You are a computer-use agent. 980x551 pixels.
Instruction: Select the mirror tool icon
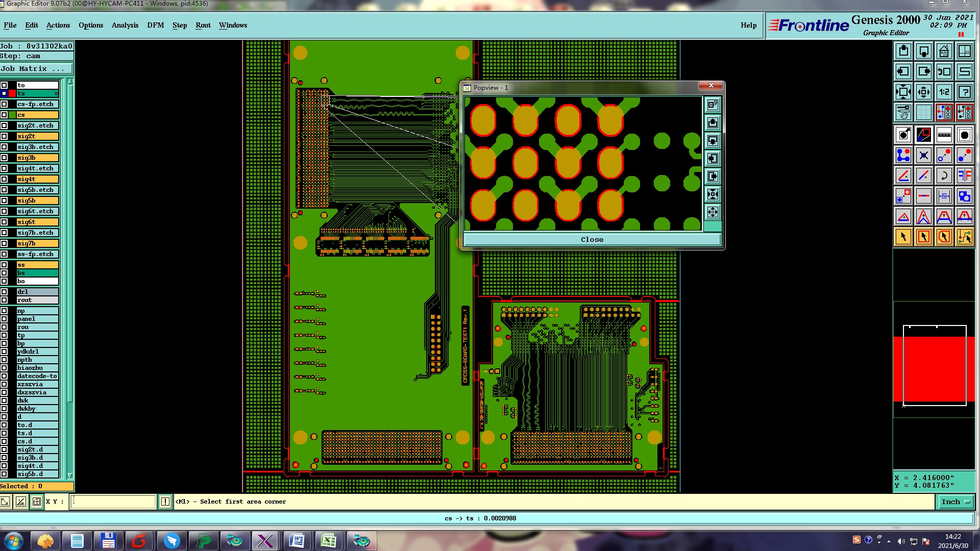(x=964, y=176)
